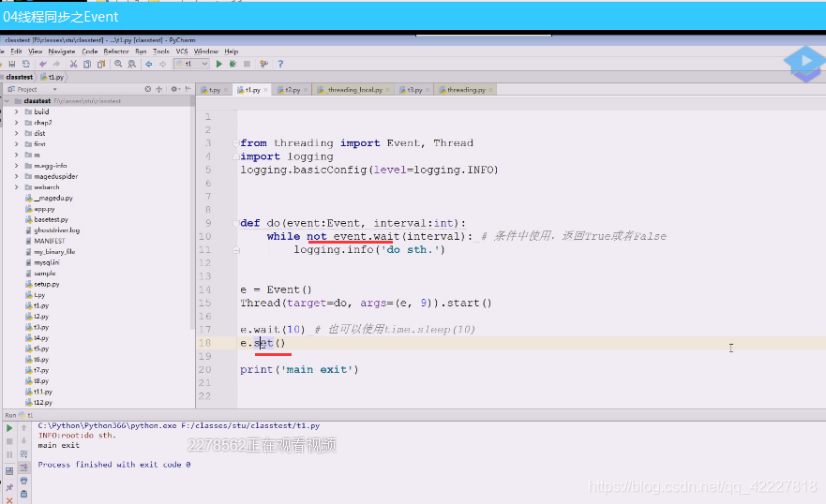Select basetest.py in project tree
The image size is (826, 504).
point(51,219)
